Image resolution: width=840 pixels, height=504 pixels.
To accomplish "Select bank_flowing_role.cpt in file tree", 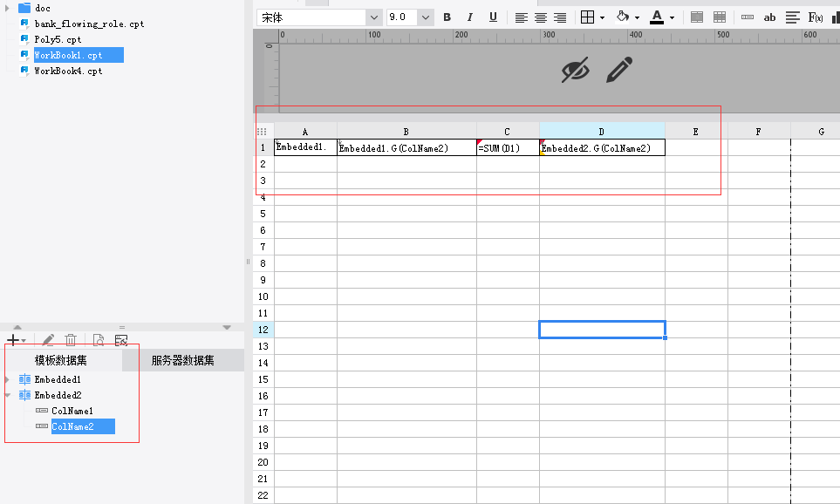I will click(90, 24).
